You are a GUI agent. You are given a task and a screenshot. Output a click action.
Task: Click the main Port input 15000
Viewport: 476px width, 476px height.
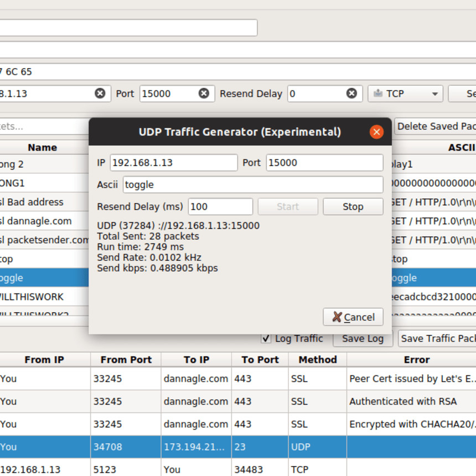[x=177, y=94]
